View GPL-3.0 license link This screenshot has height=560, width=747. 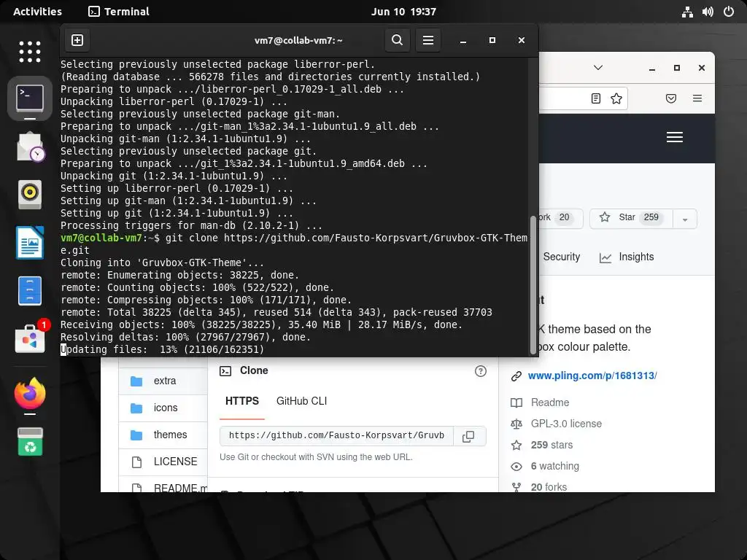click(566, 424)
